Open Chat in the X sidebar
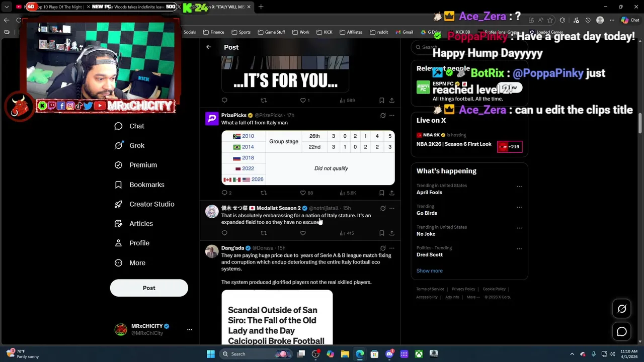Viewport: 644px width, 362px height. point(129,126)
